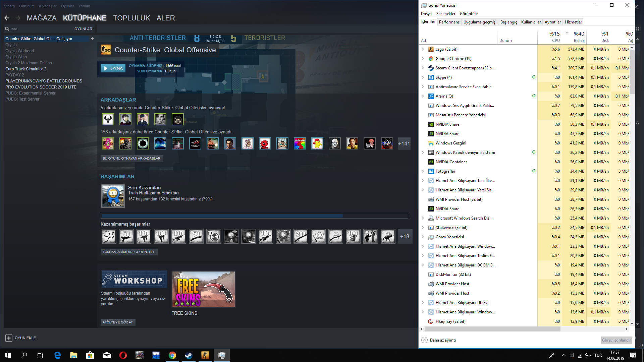Click the Steam forward arrow icon
The height and width of the screenshot is (362, 644).
click(18, 18)
